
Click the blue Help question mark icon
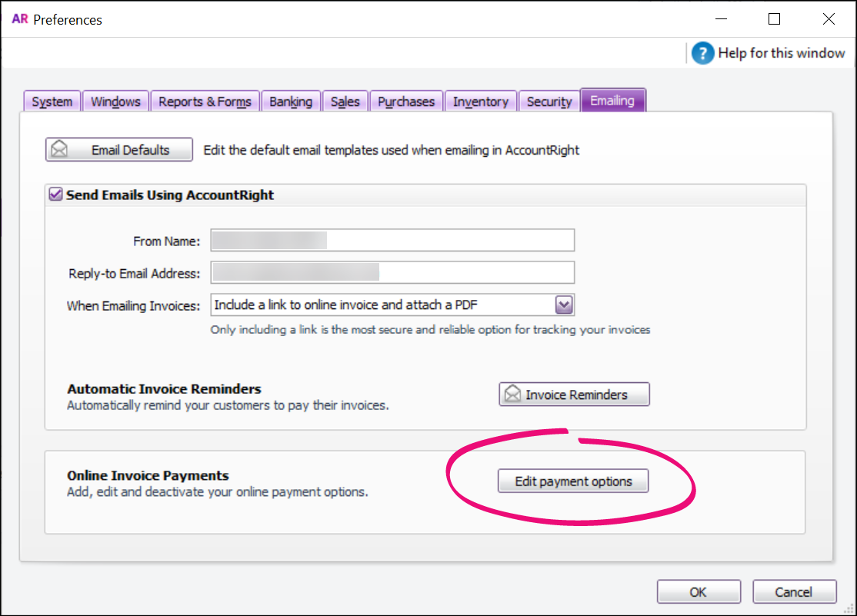tap(702, 53)
